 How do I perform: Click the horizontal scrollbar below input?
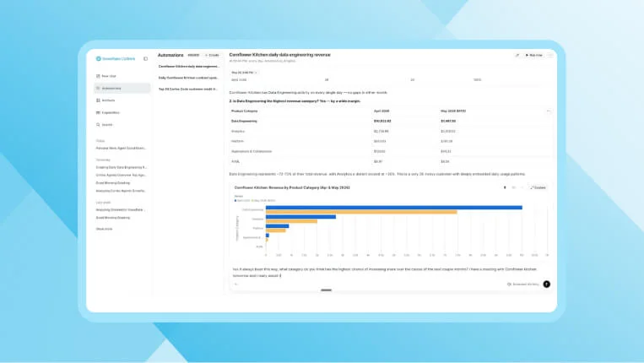326,290
